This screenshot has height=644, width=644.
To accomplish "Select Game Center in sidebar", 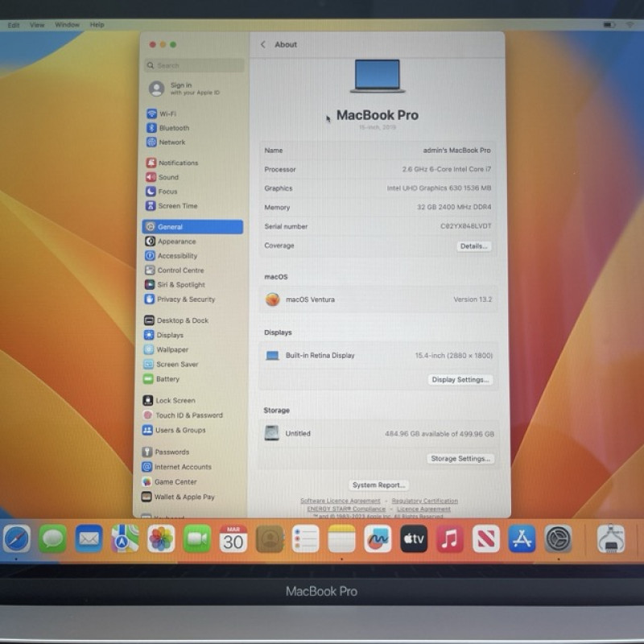I will click(169, 481).
